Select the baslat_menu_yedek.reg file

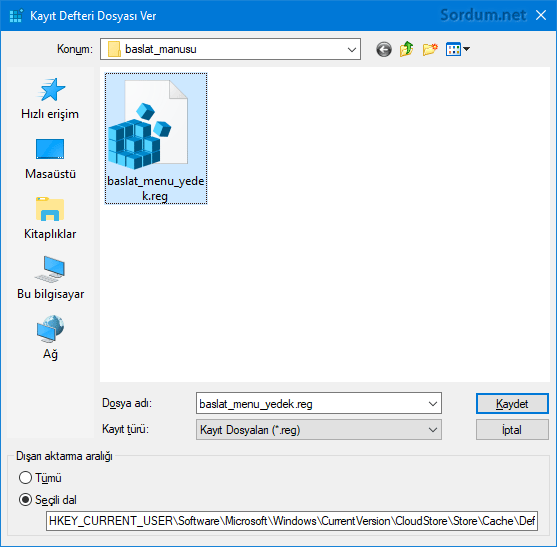click(x=156, y=139)
